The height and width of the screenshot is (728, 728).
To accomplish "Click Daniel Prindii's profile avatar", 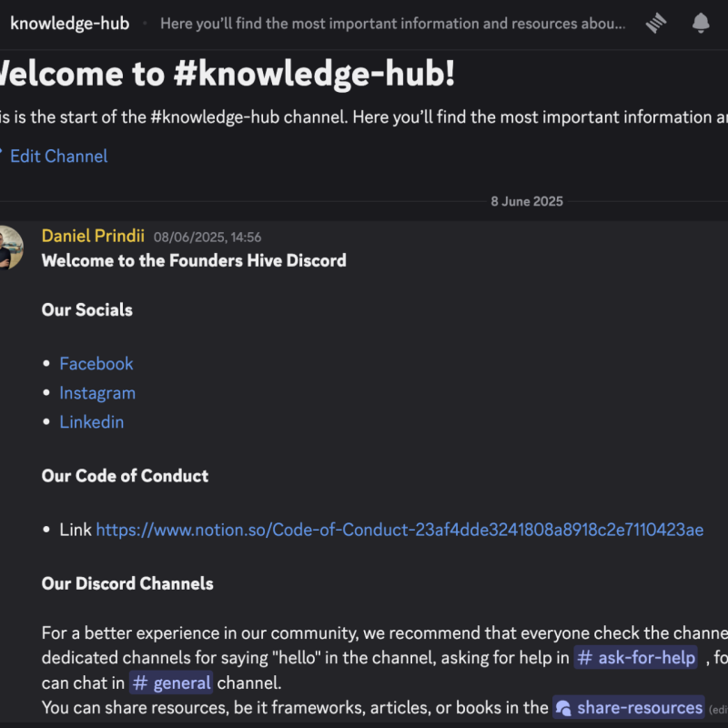I will point(9,247).
